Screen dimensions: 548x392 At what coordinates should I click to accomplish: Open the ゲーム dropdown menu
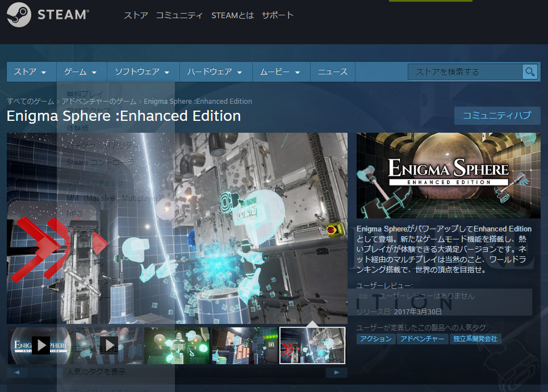pyautogui.click(x=82, y=72)
